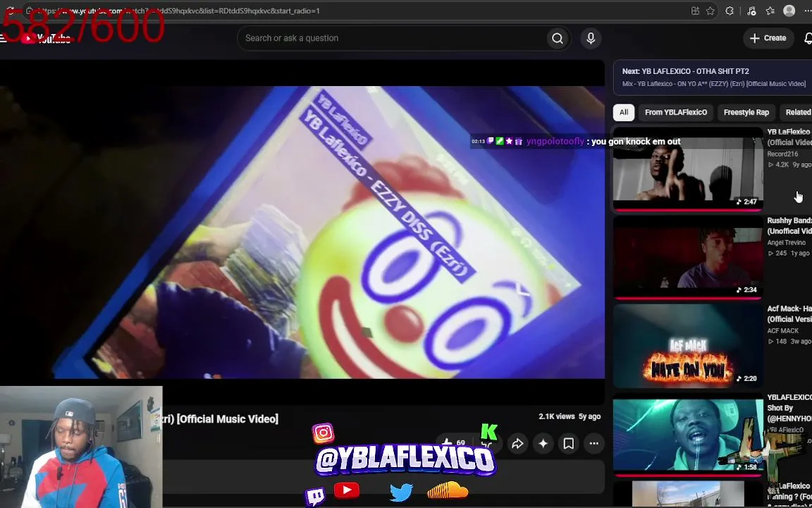The width and height of the screenshot is (812, 508).
Task: Click the search or ask a question field
Action: coord(393,38)
